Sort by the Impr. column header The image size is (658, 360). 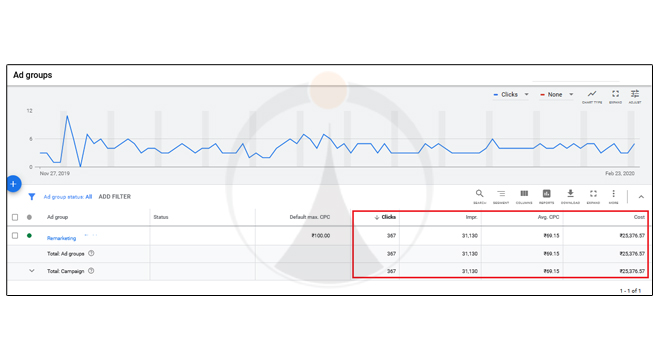pos(472,217)
